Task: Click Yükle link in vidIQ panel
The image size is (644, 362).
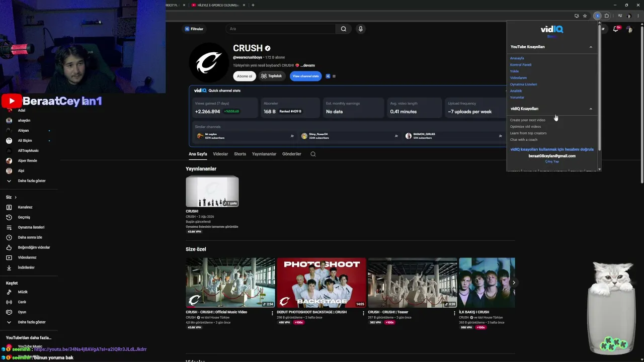Action: click(x=514, y=71)
